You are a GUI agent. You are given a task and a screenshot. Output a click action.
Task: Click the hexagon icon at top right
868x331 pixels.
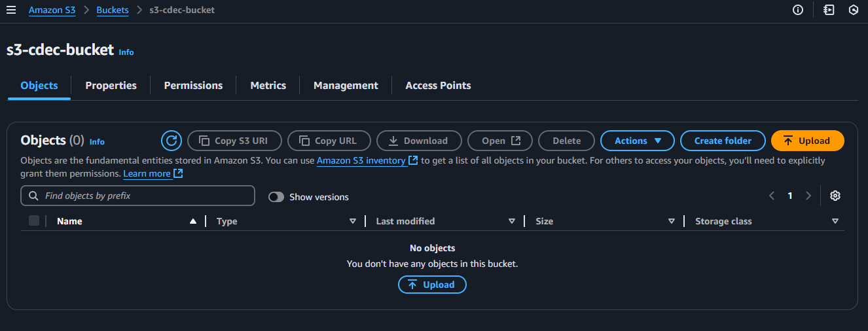click(x=853, y=10)
